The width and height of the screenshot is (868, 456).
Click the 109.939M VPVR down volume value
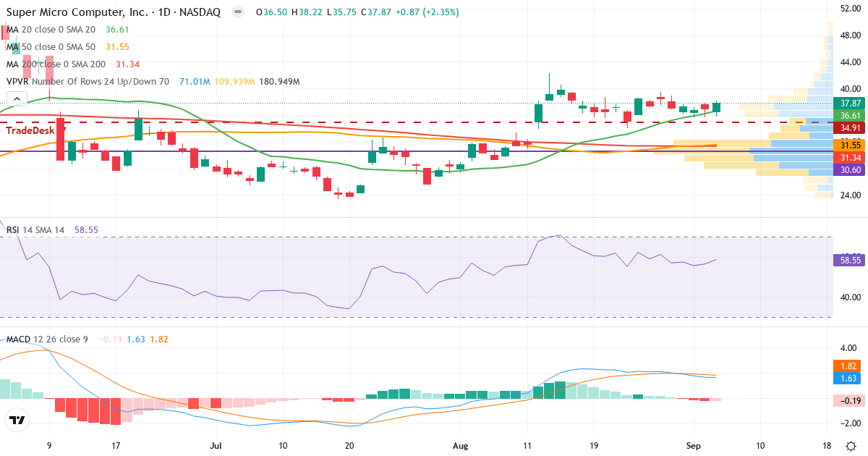click(x=235, y=82)
